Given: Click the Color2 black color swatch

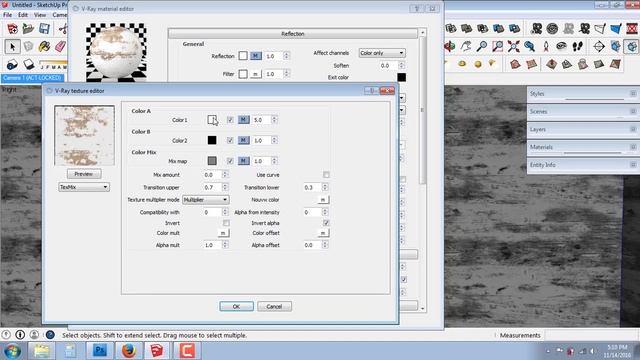Looking at the screenshot, I should point(212,140).
